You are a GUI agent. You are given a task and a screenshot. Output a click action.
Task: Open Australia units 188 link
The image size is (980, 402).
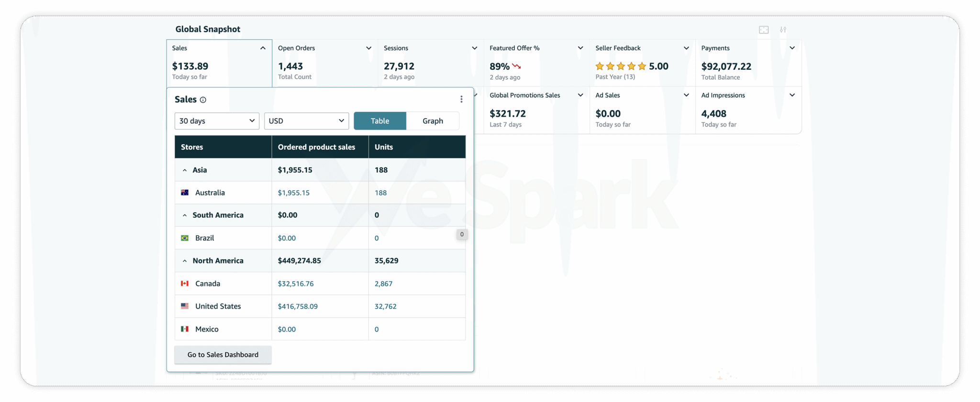[x=380, y=193]
